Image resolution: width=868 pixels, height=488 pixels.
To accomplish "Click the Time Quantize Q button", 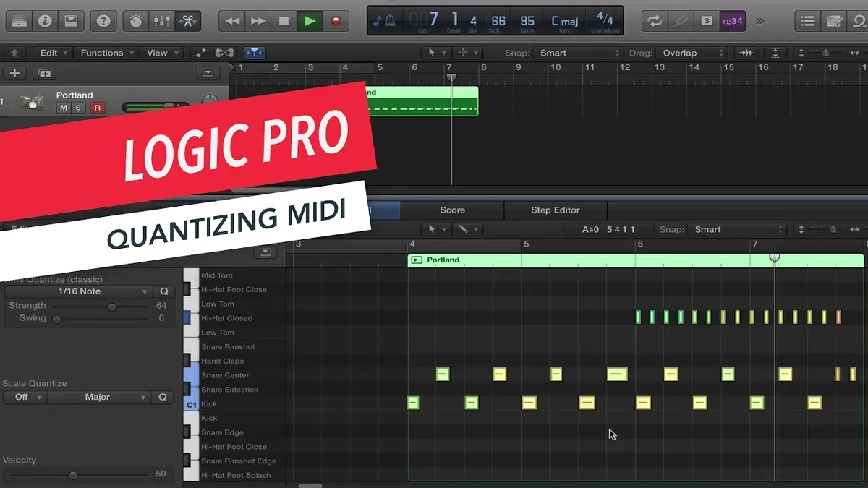I will (164, 291).
